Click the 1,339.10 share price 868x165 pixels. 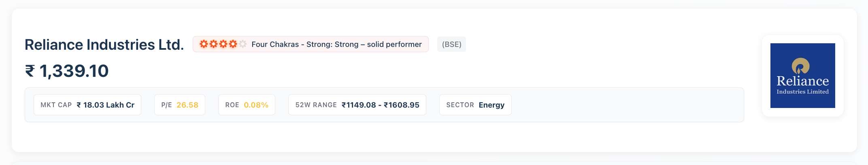click(x=74, y=71)
